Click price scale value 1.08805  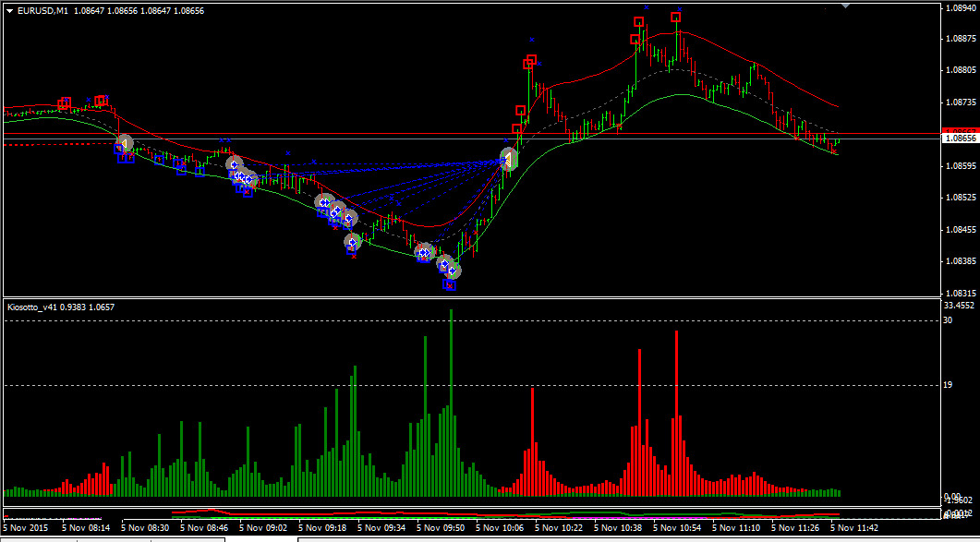pos(962,71)
